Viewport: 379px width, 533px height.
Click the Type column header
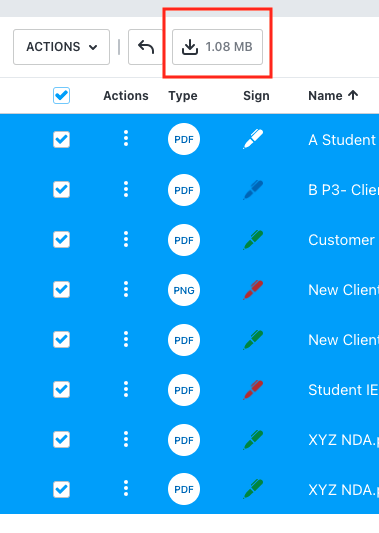click(183, 96)
